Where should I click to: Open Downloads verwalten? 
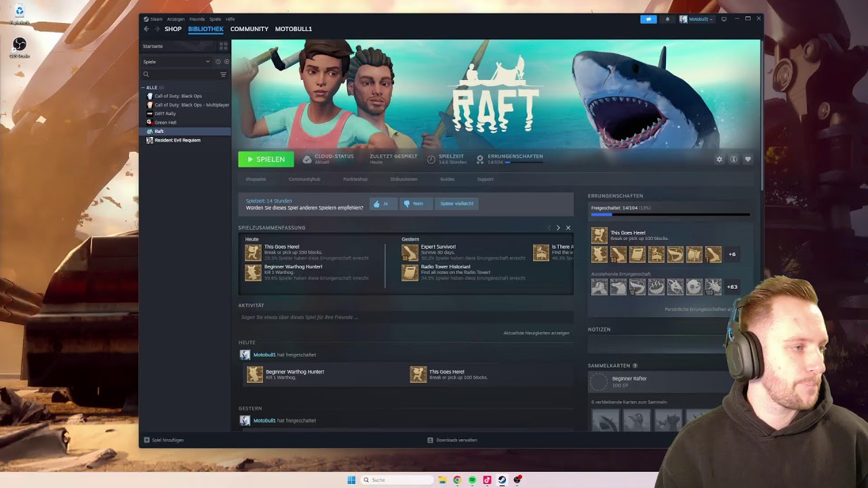pos(452,440)
